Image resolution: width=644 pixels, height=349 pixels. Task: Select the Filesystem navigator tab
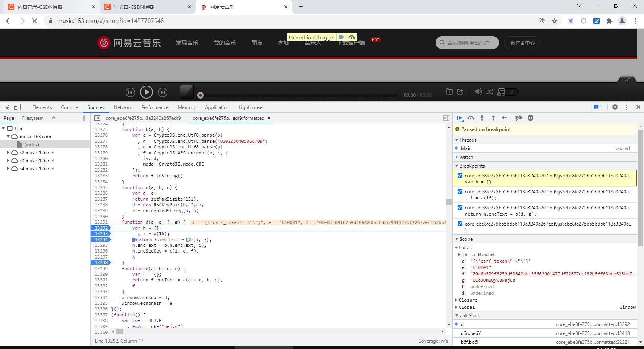click(33, 118)
